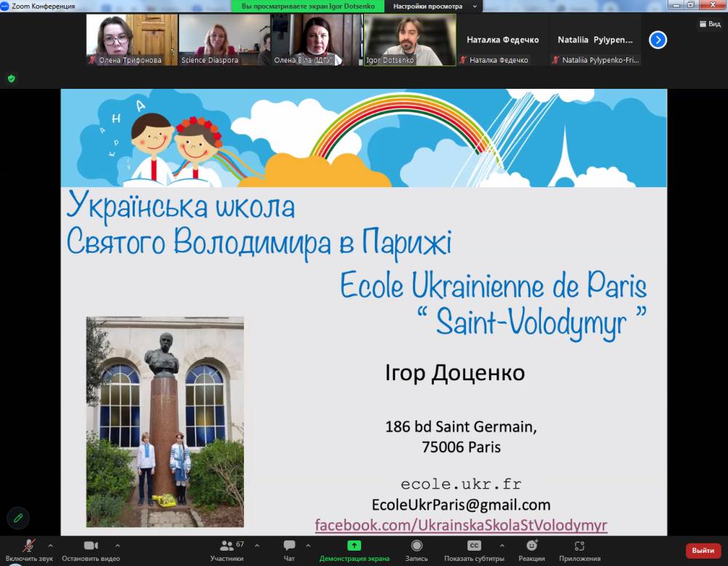Start recording with the Запись button
This screenshot has width=728, height=566.
point(416,549)
